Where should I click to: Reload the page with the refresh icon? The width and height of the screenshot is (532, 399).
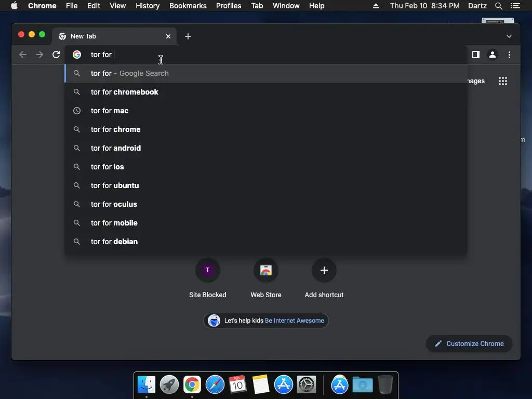pos(56,55)
